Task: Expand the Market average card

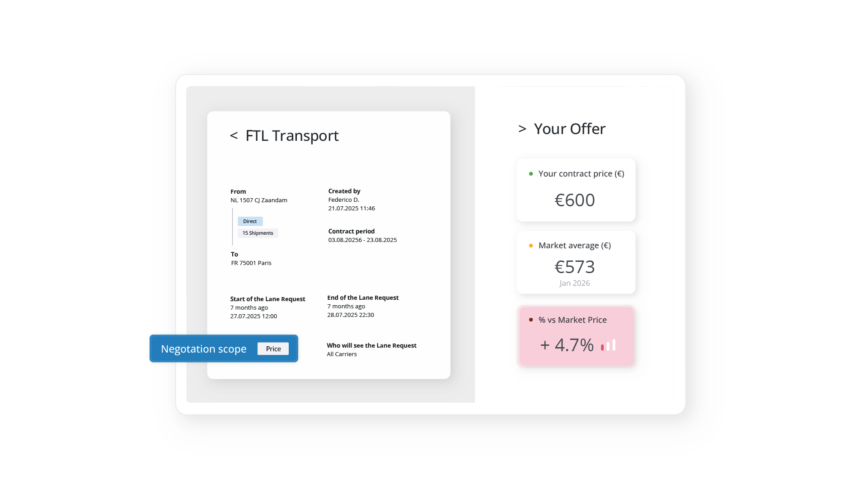Action: click(576, 262)
